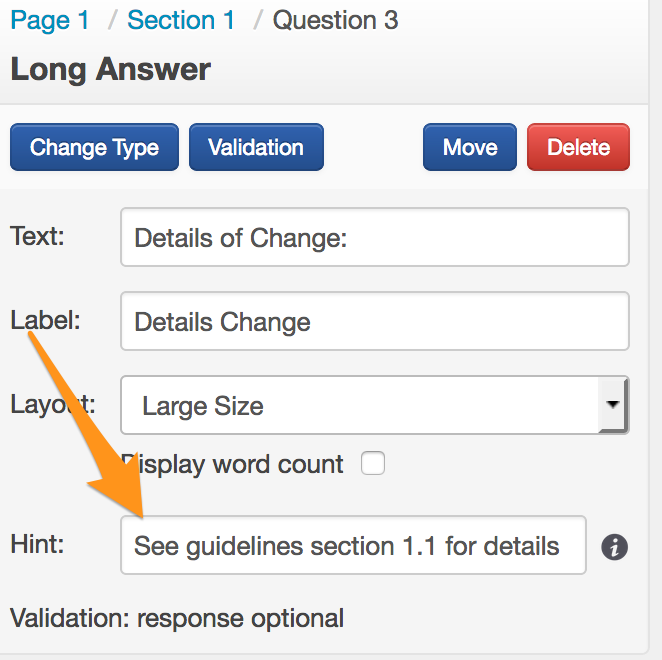662x660 pixels.
Task: Edit the Hint field about guidelines section
Action: coord(353,545)
